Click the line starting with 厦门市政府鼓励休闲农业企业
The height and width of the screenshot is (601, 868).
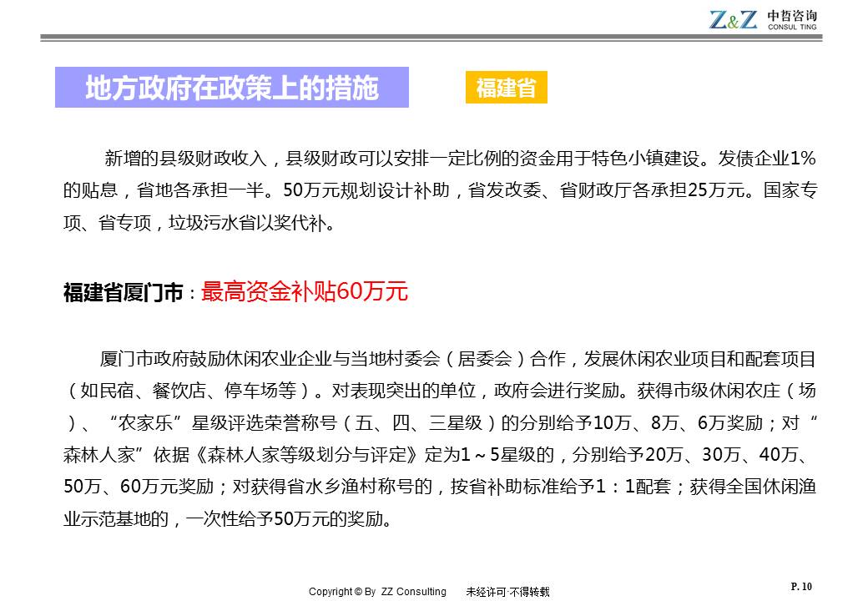coord(451,359)
